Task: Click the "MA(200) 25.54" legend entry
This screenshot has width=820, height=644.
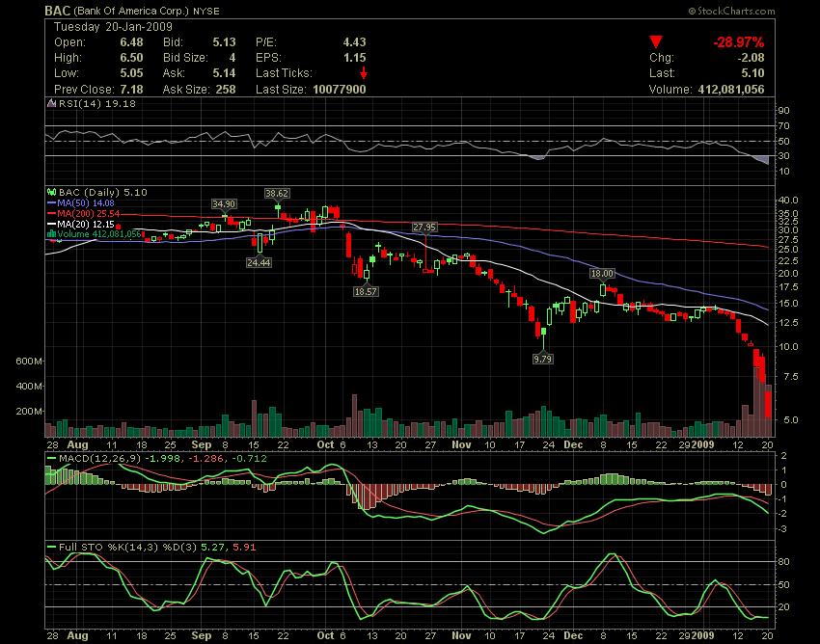Action: click(x=89, y=213)
